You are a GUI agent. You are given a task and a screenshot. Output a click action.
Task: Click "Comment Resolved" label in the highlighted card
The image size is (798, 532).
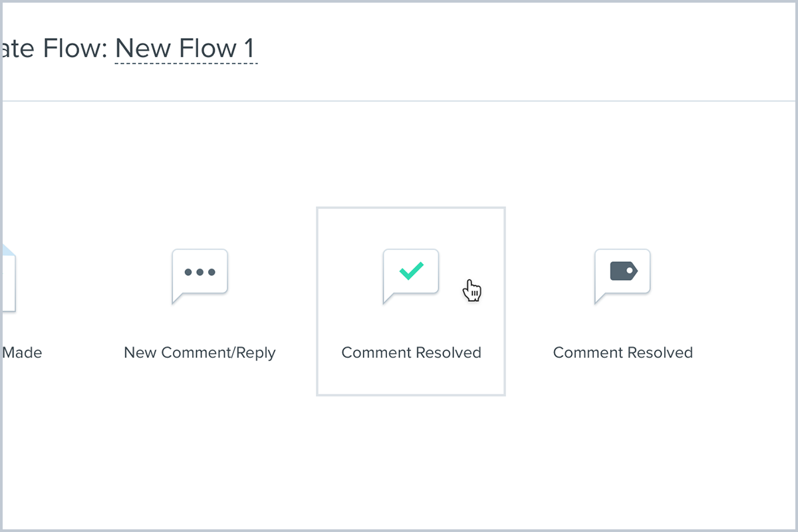411,352
